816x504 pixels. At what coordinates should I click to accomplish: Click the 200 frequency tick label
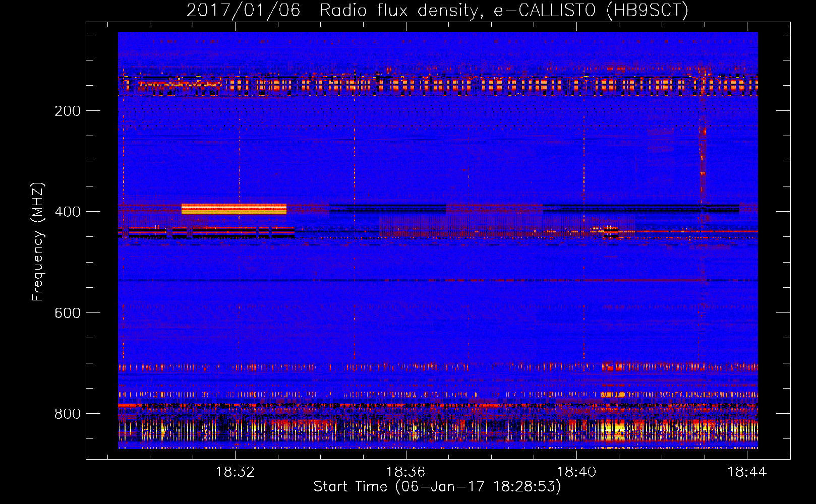point(68,111)
